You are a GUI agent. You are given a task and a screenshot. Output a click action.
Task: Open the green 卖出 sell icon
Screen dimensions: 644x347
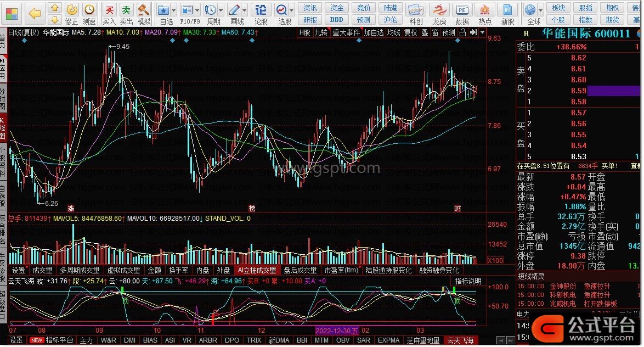[126, 14]
